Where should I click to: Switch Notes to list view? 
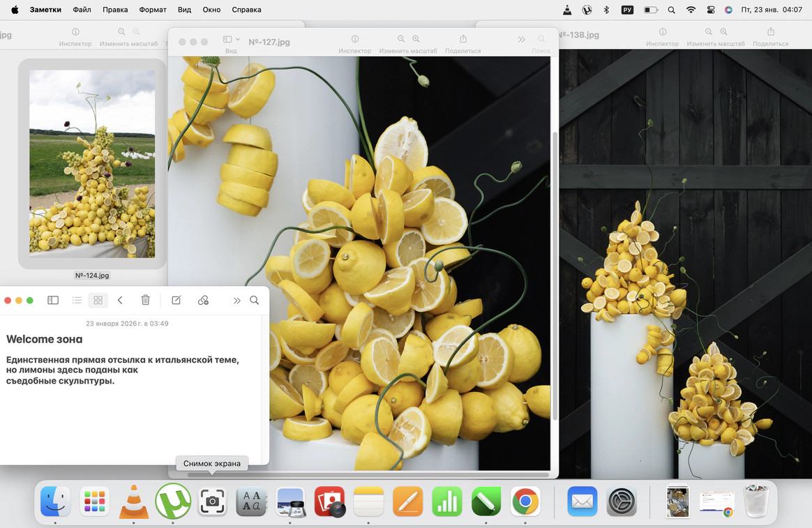click(77, 300)
